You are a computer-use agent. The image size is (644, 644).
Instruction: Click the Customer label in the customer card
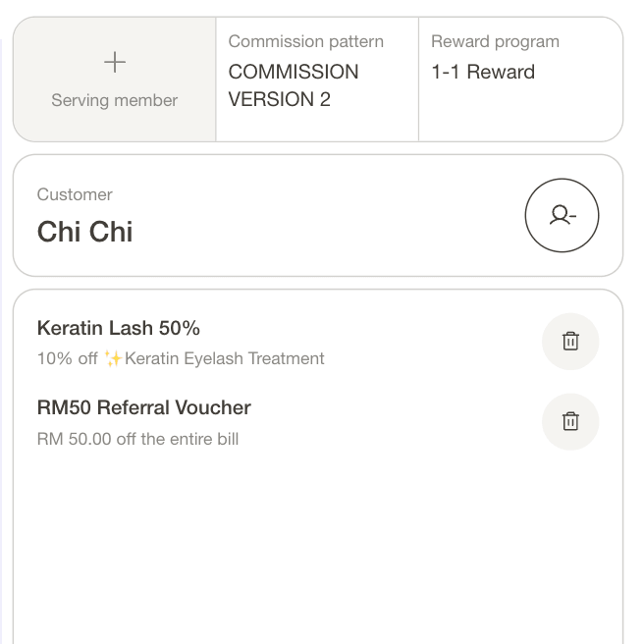tap(75, 194)
